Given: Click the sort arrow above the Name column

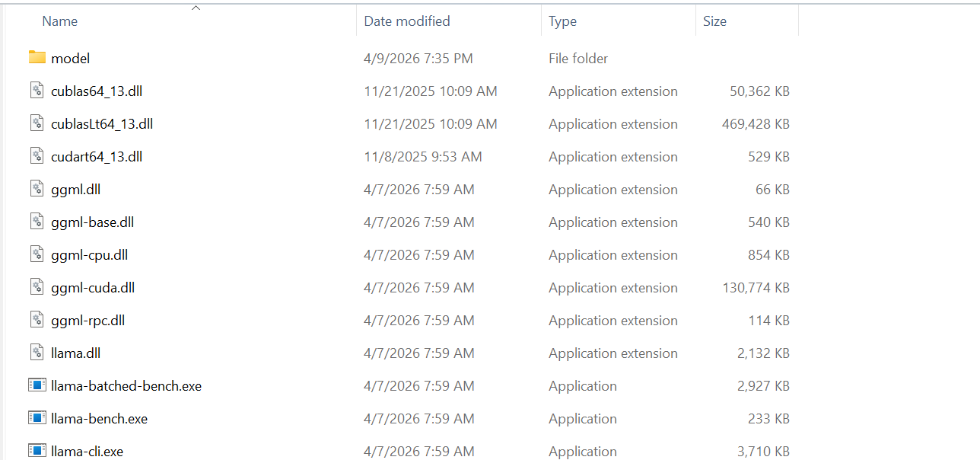Looking at the screenshot, I should tap(196, 6).
